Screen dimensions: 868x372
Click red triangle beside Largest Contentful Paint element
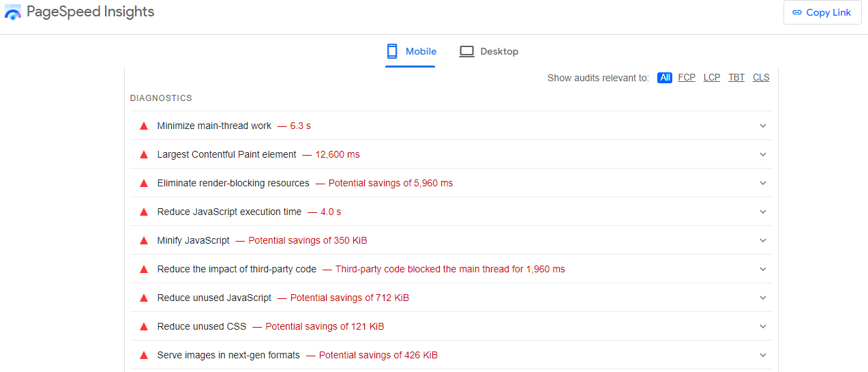[144, 154]
